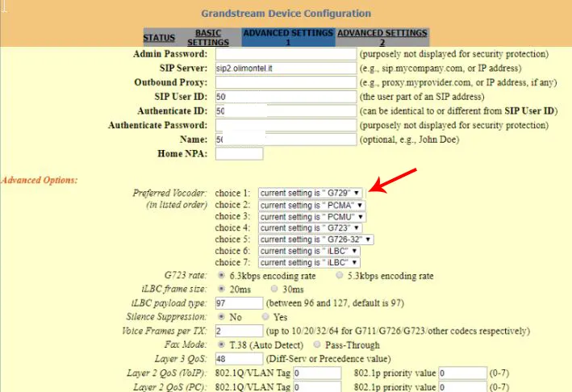This screenshot has height=392, width=572.
Task: Click the Authenticate Password field
Action: tap(286, 126)
